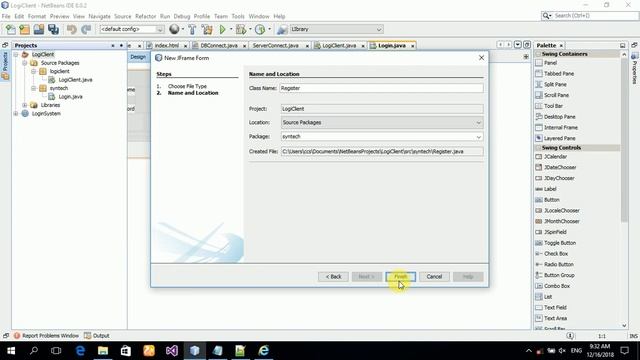Expand the Libraries node

(x=24, y=105)
